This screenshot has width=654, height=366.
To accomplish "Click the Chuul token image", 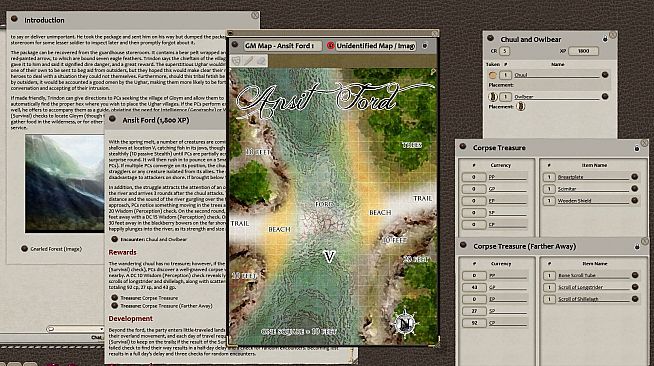I will pyautogui.click(x=493, y=75).
